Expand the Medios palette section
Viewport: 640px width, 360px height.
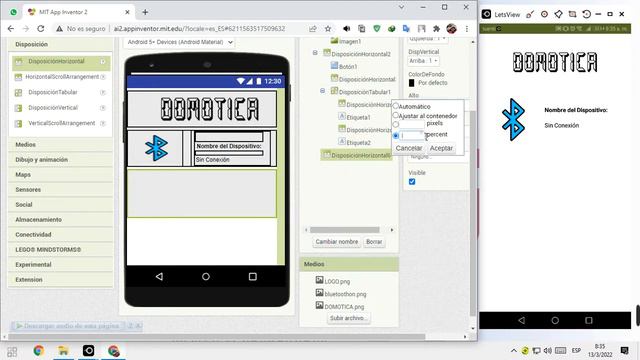61,144
